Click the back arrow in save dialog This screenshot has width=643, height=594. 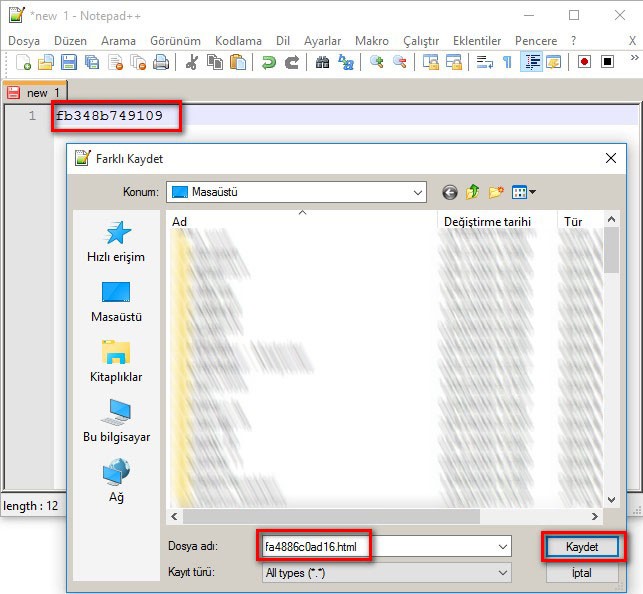point(449,192)
